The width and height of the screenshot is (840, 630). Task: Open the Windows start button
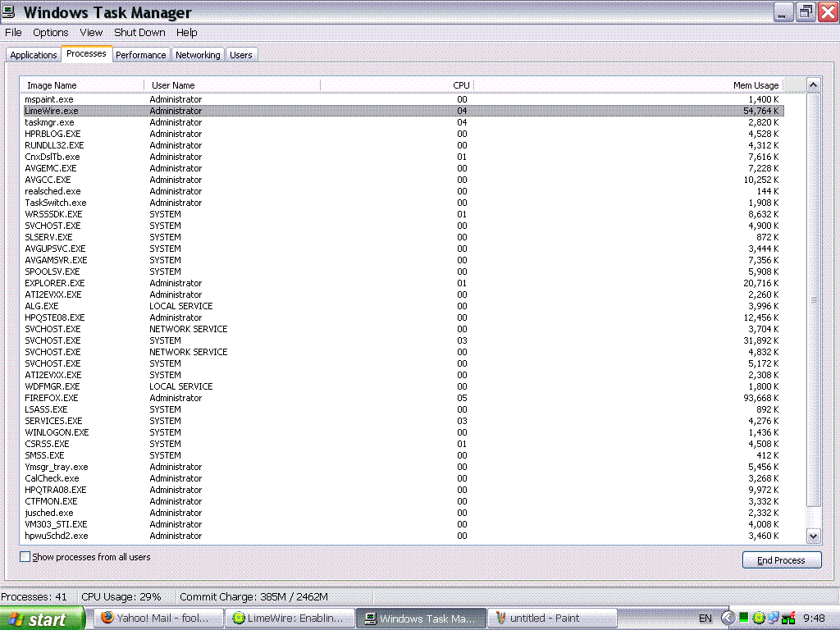point(43,619)
